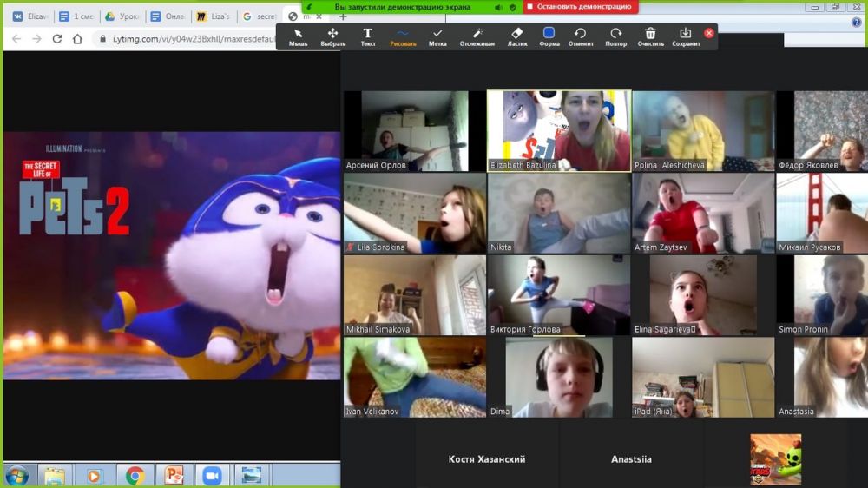The width and height of the screenshot is (868, 488).
Task: Open media player from the taskbar
Action: (94, 475)
